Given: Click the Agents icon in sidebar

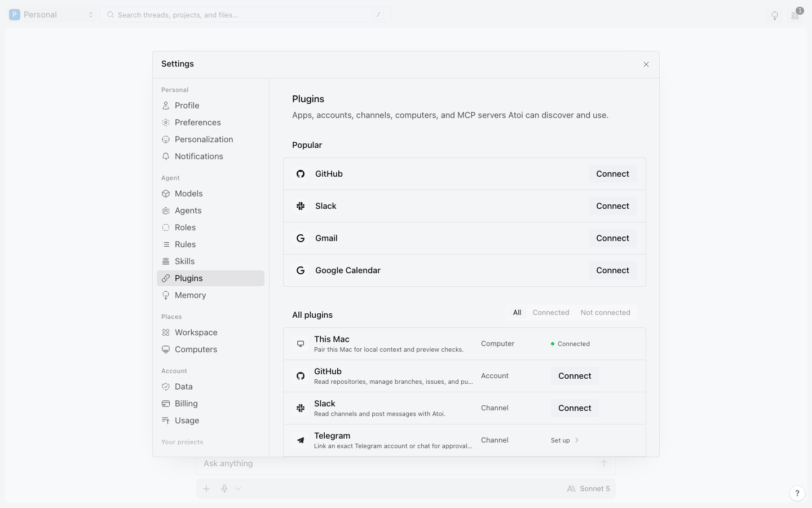Looking at the screenshot, I should tap(166, 211).
